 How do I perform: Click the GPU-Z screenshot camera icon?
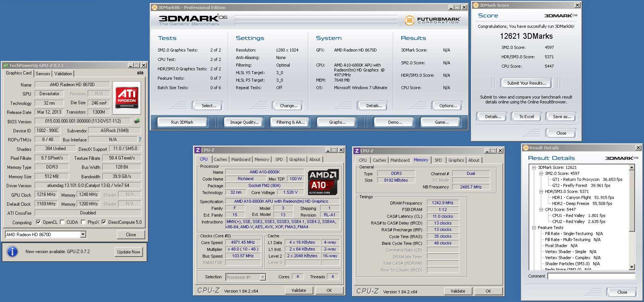point(140,73)
